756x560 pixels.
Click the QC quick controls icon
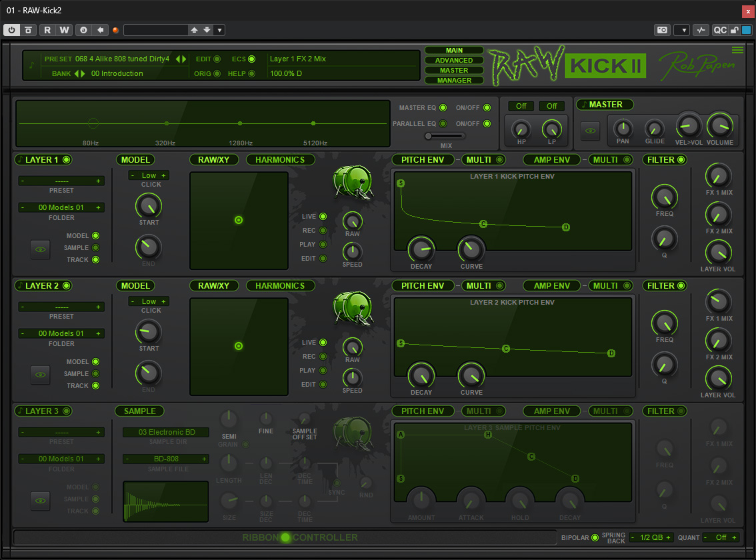pyautogui.click(x=720, y=30)
